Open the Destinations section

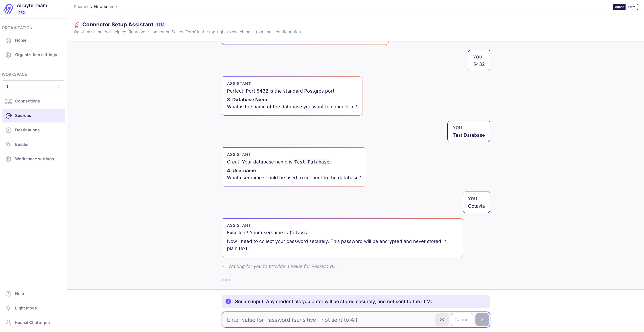(x=27, y=130)
